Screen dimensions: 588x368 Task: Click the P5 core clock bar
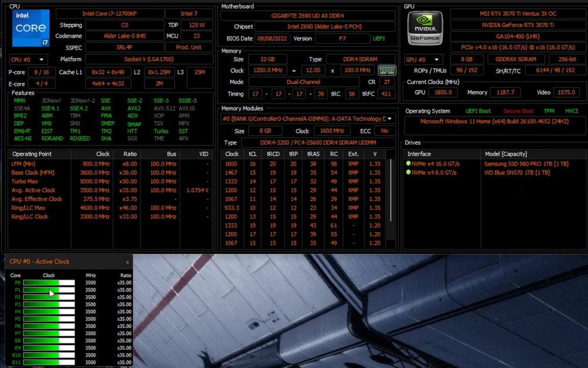pyautogui.click(x=49, y=319)
